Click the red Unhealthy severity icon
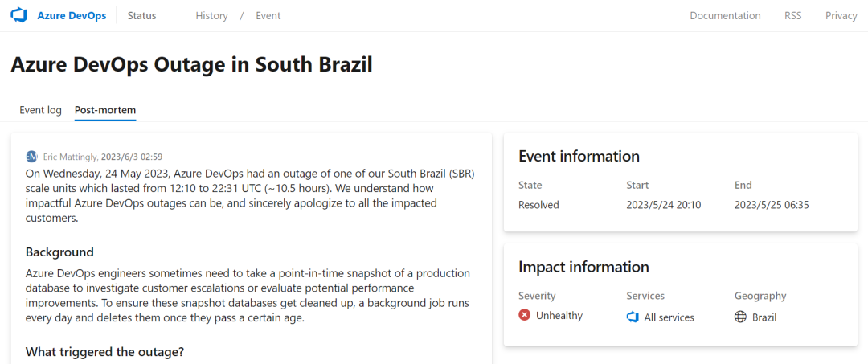 (x=524, y=315)
